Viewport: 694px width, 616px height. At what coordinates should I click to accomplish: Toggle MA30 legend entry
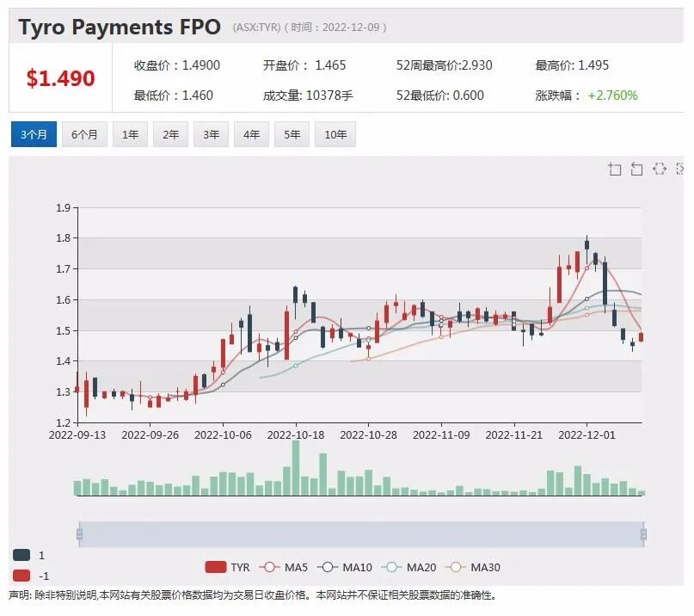pyautogui.click(x=473, y=567)
